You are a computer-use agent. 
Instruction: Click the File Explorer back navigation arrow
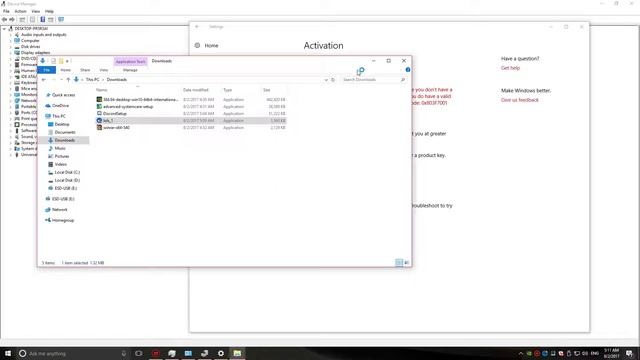(x=44, y=80)
